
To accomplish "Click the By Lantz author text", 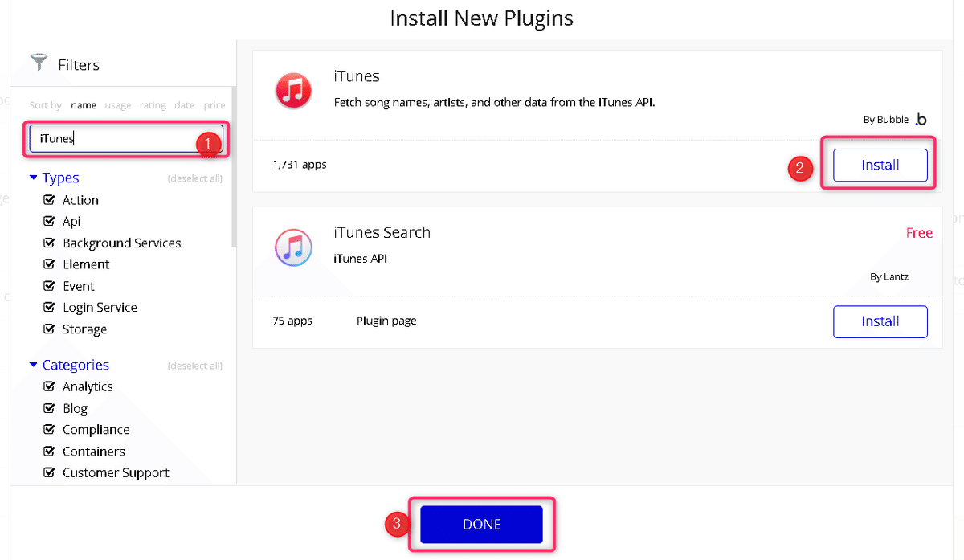I will click(x=889, y=276).
